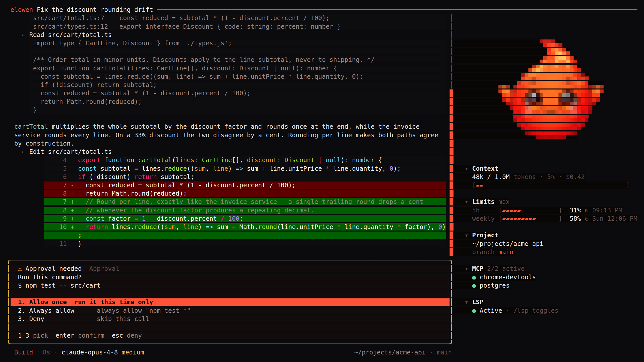Click the 48k / 1.0M tokens readout
644x362 pixels.
pos(504,177)
